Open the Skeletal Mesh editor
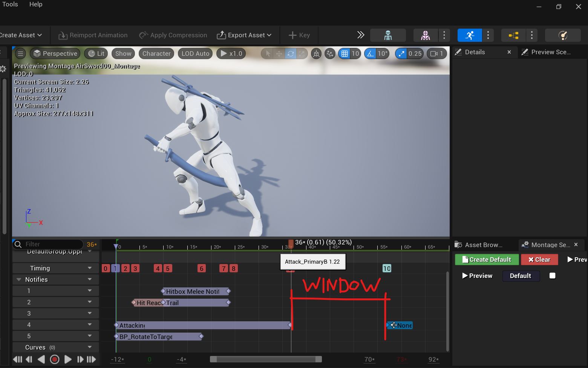This screenshot has height=368, width=588. tap(425, 35)
